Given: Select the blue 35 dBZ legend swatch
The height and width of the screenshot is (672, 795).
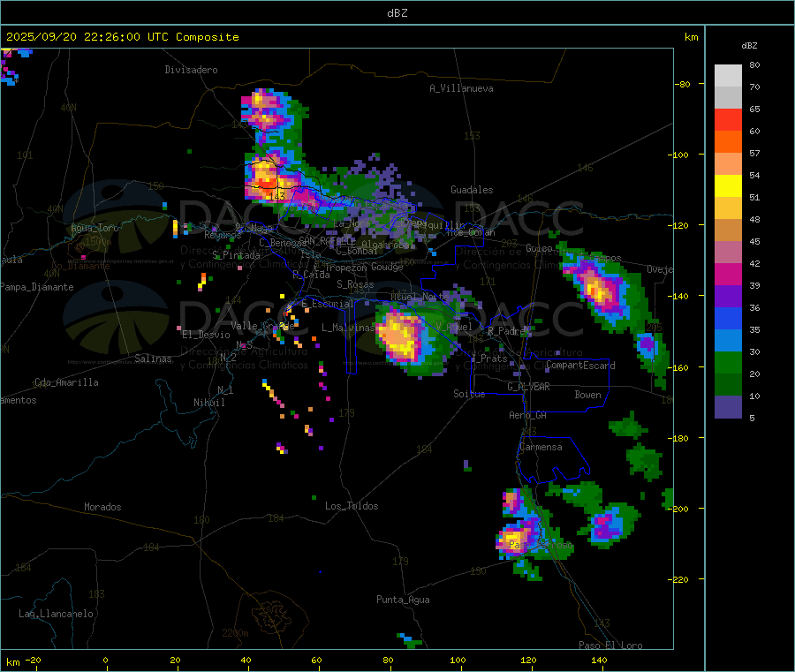Looking at the screenshot, I should click(728, 319).
